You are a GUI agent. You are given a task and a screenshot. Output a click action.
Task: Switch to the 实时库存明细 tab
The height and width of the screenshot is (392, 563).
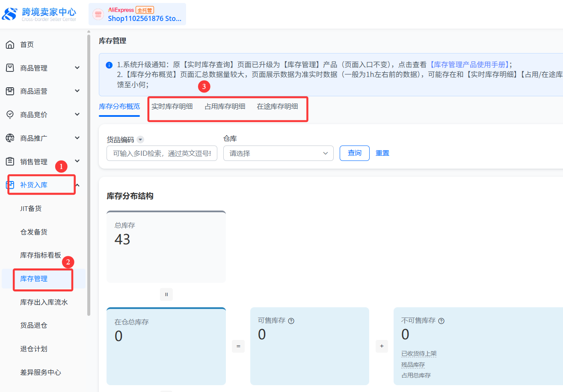172,107
